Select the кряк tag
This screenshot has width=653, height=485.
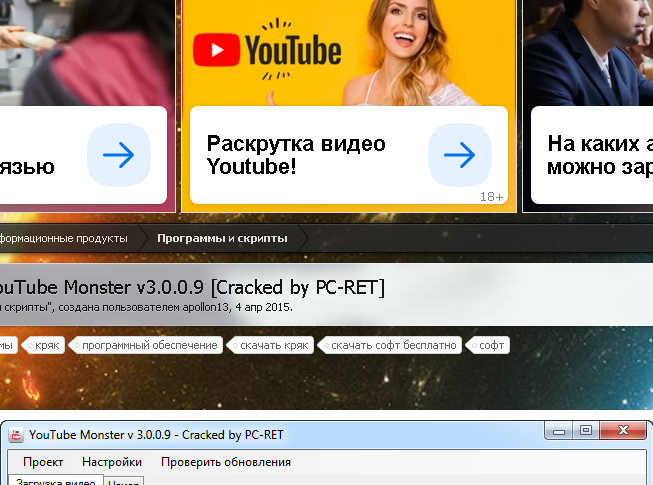(x=47, y=345)
